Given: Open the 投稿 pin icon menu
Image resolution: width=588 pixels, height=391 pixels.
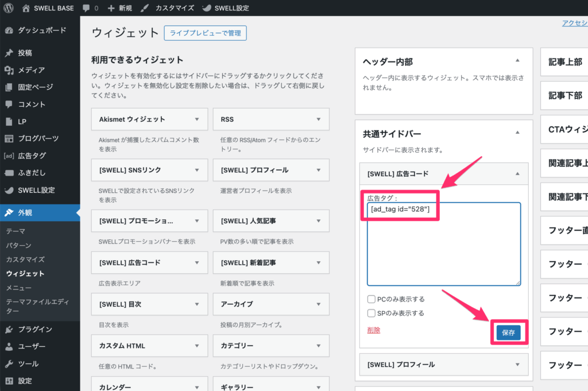Looking at the screenshot, I should 9,53.
